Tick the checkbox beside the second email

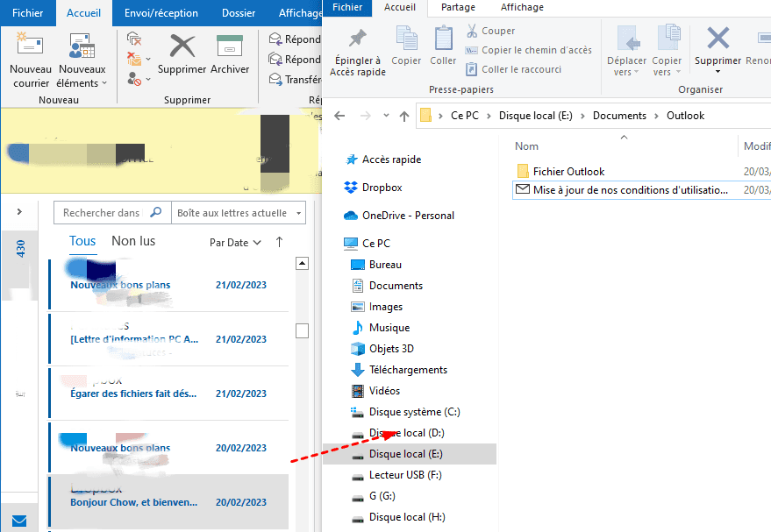(302, 330)
